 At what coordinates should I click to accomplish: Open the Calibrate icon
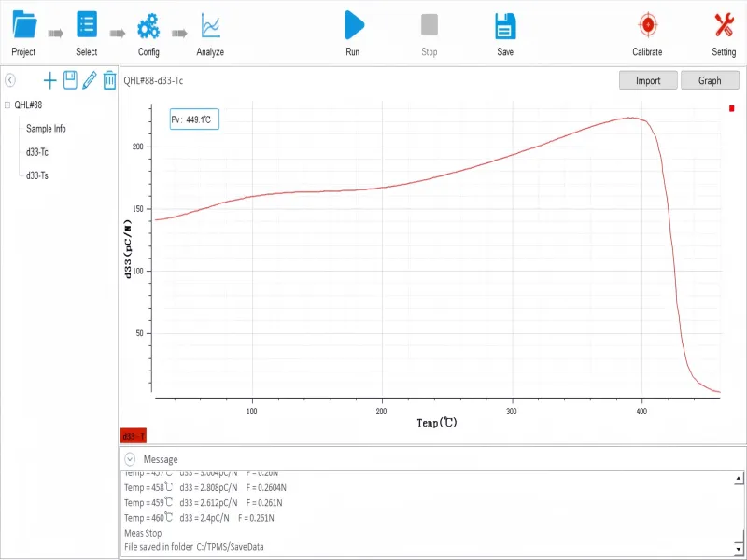[646, 23]
